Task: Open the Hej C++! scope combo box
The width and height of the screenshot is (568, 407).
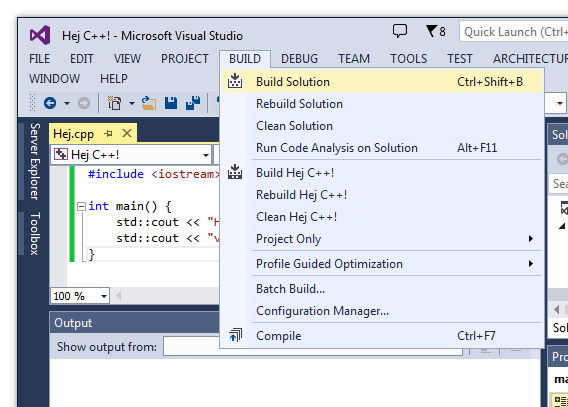Action: coord(131,155)
